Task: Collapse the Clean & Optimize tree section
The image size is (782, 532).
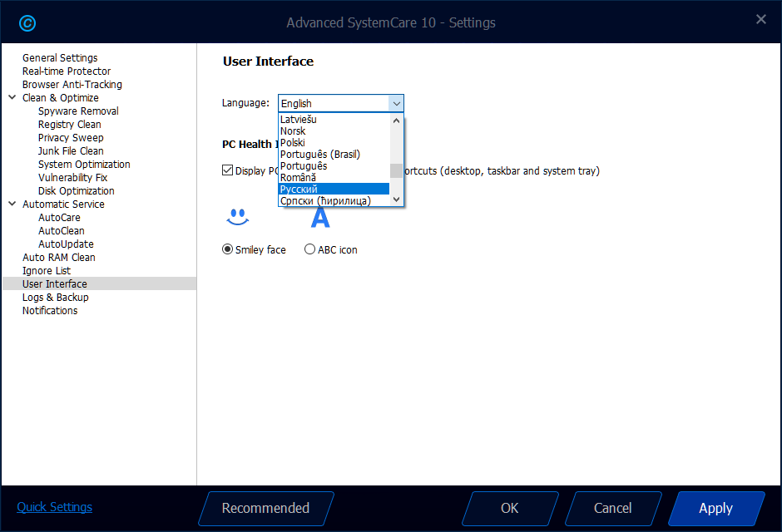Action: (x=12, y=98)
